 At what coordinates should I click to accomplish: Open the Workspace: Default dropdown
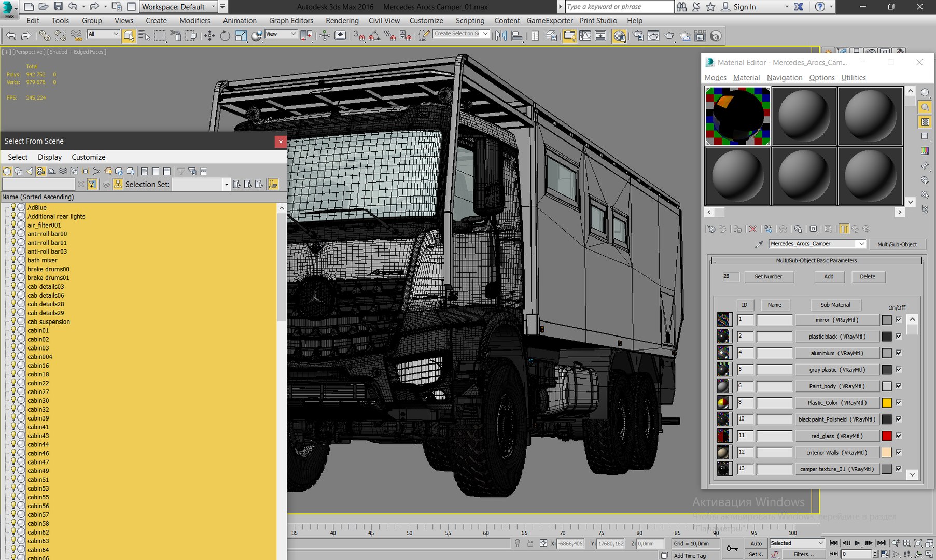tap(178, 7)
